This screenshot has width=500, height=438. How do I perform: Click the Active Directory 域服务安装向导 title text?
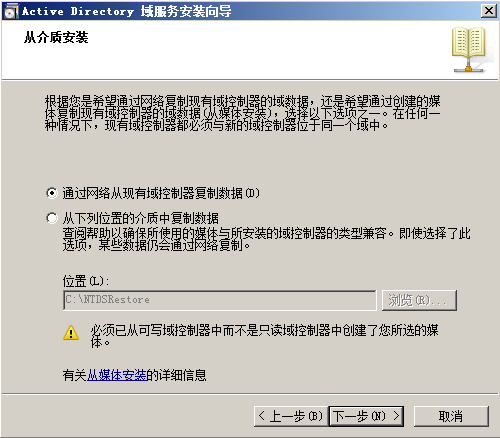127,11
